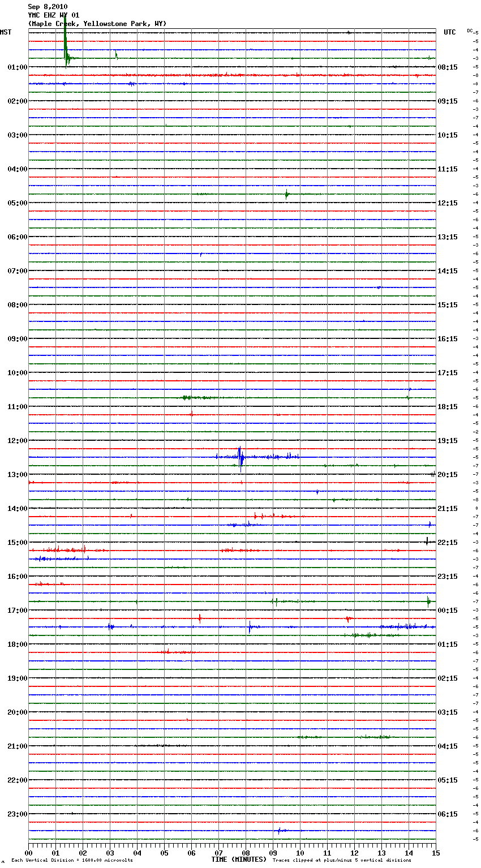
Task: Click the MST time label '12:00'
Action: 18,441
